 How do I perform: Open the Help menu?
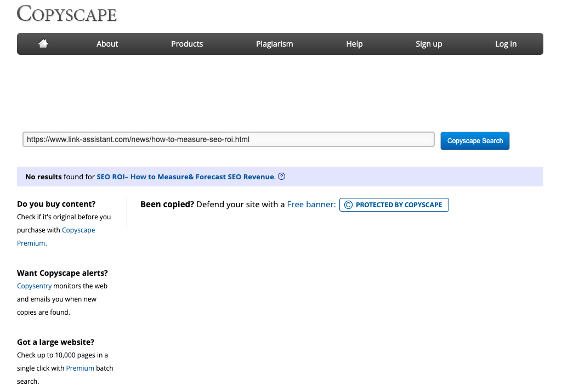click(x=354, y=44)
